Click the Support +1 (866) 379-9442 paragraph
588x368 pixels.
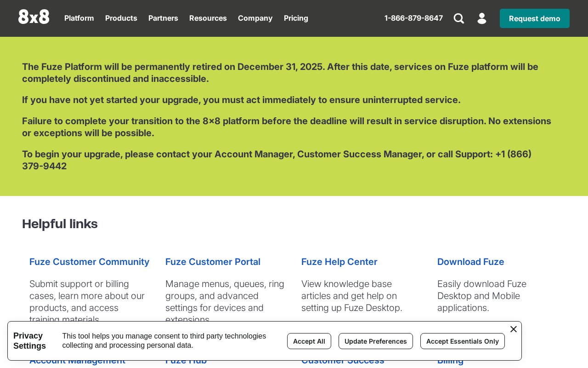pyautogui.click(x=277, y=160)
